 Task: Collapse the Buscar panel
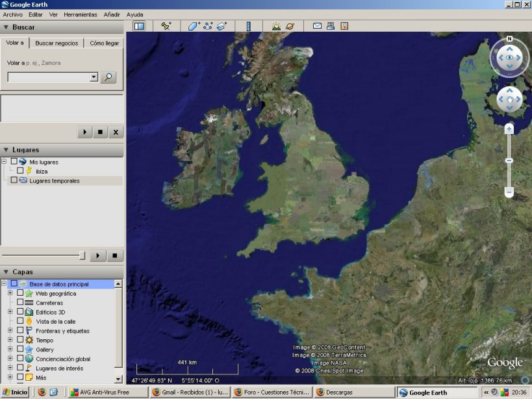tap(6, 27)
